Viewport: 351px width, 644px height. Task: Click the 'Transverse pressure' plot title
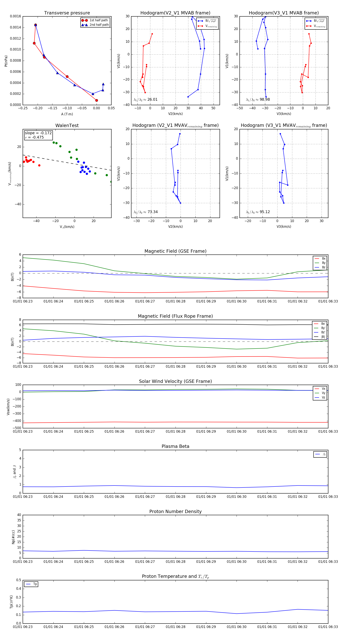click(x=67, y=13)
